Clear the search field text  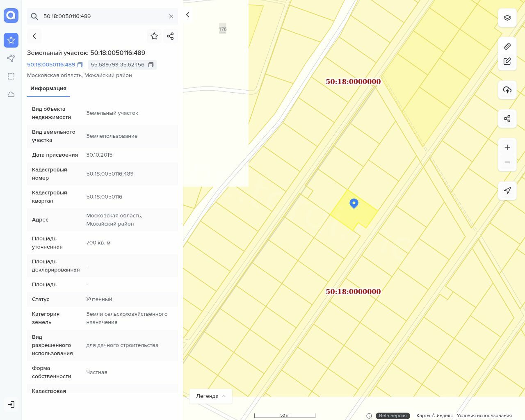tap(171, 16)
